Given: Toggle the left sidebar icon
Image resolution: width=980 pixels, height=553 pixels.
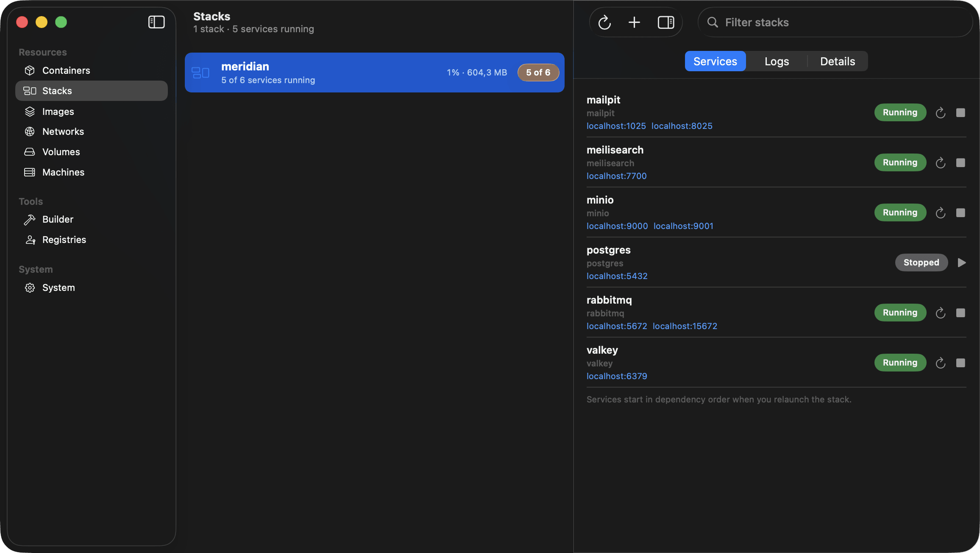Looking at the screenshot, I should click(x=156, y=22).
